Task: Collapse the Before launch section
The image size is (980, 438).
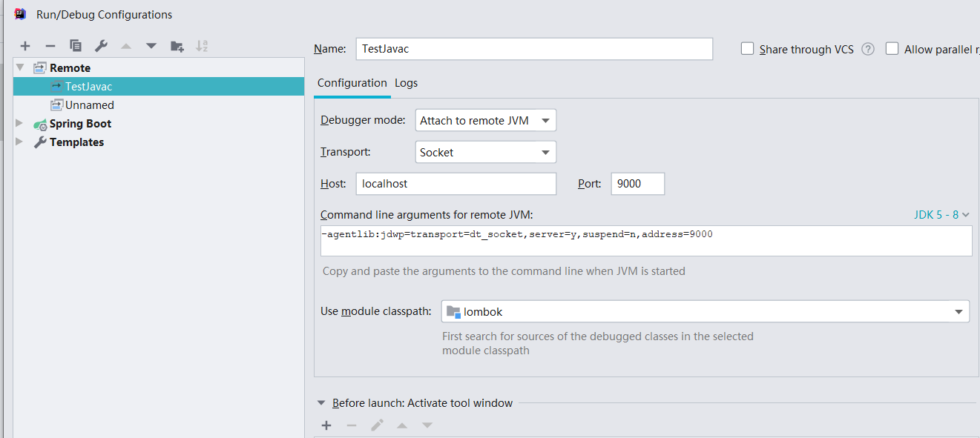Action: pyautogui.click(x=321, y=403)
